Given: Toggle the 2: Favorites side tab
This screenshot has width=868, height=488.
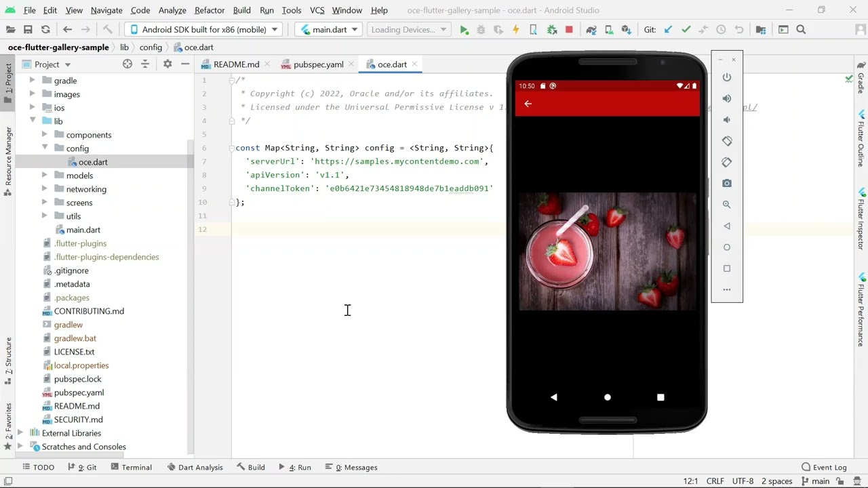Looking at the screenshot, I should pyautogui.click(x=8, y=426).
